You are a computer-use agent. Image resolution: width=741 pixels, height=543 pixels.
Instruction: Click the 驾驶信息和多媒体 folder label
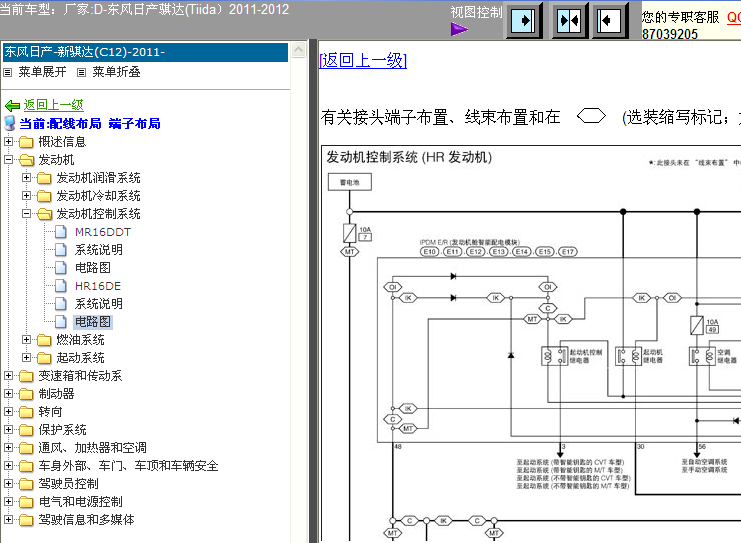[x=86, y=520]
